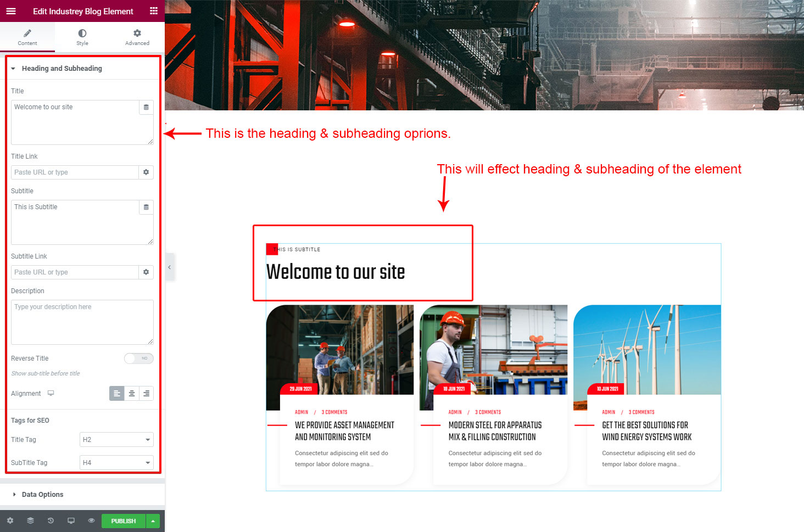Open the widgets grid panel icon
Screen dimensions: 804x532
(x=154, y=11)
